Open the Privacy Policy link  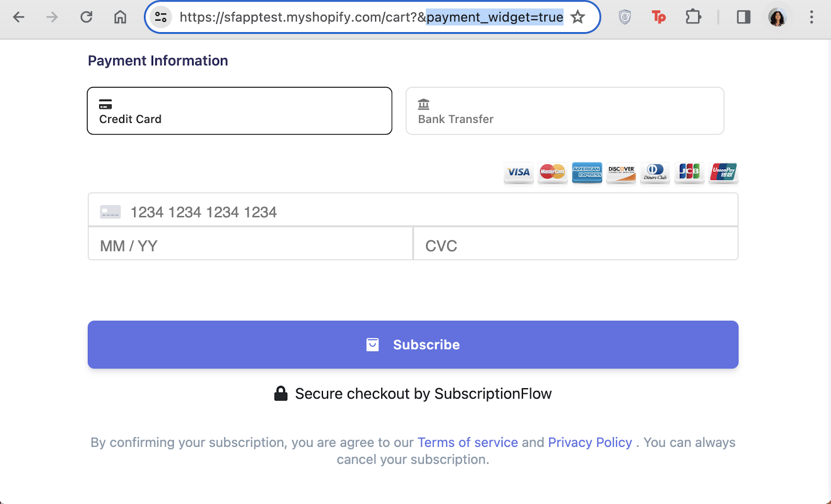(590, 442)
